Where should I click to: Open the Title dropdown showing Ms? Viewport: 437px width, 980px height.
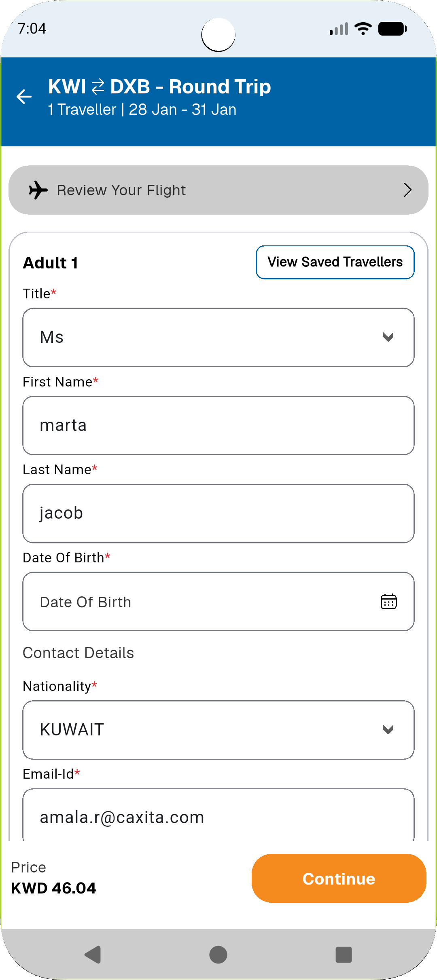[x=218, y=338]
